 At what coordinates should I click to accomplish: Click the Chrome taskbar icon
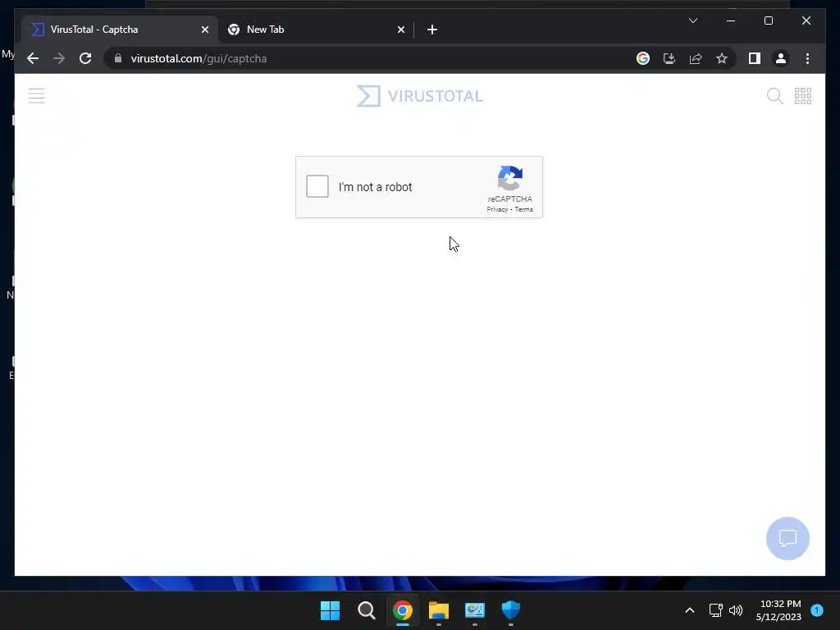[402, 610]
